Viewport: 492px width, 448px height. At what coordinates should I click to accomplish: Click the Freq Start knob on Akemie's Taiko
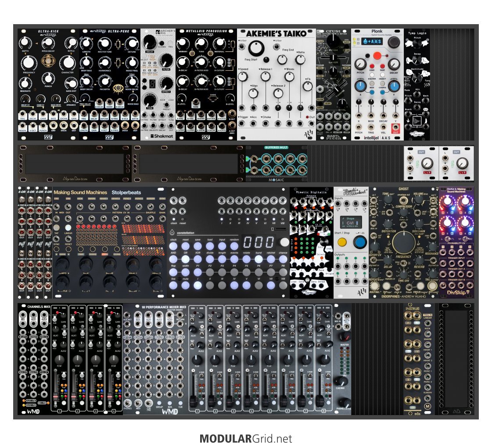pos(256,48)
